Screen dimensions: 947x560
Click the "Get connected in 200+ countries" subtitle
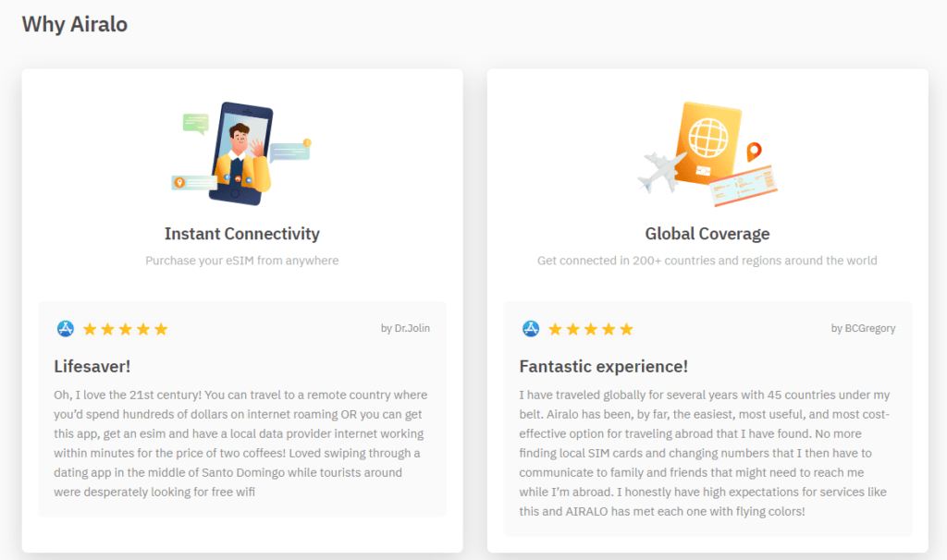[707, 261]
